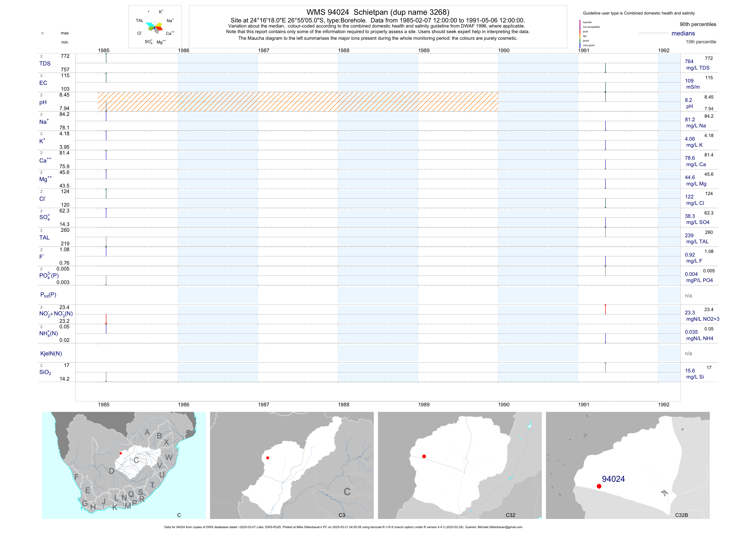
Task: Click the 1988 label on top axis
Action: click(x=343, y=50)
